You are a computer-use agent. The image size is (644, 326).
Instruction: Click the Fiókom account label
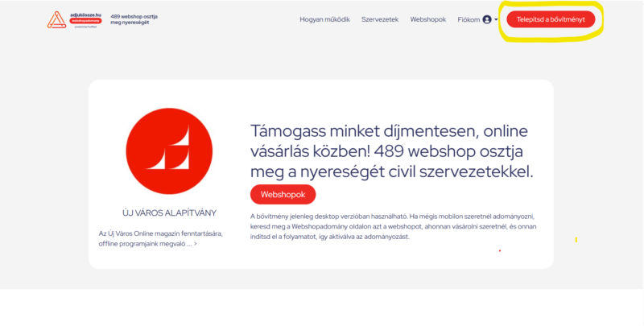click(x=469, y=19)
